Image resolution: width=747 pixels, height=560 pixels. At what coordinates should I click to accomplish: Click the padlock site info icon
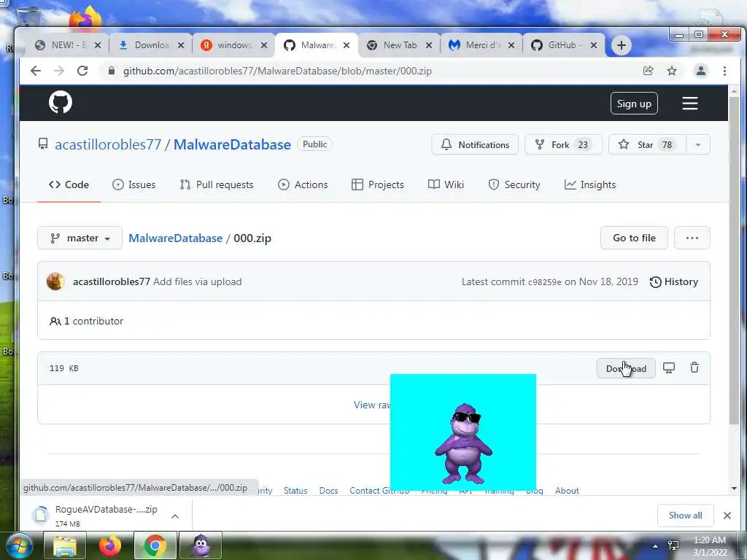112,71
